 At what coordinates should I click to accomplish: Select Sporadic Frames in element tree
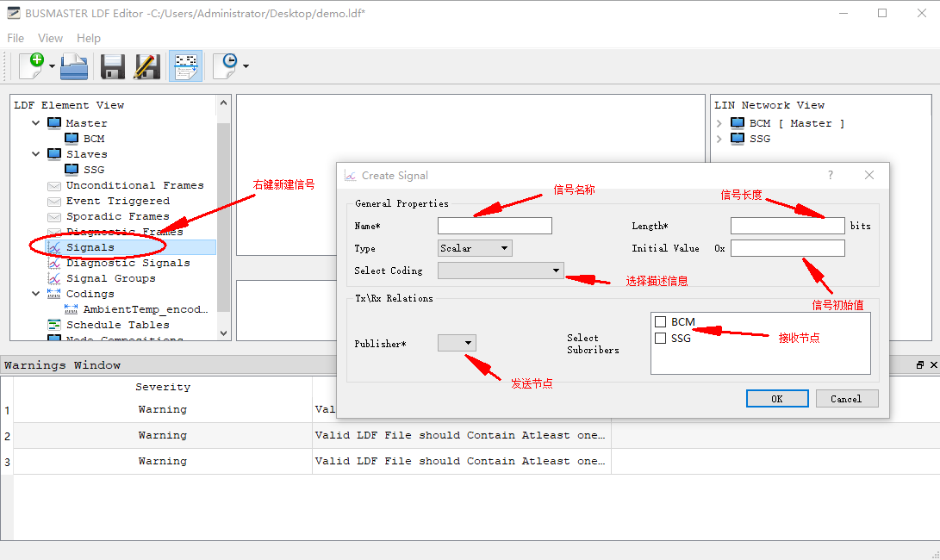tap(117, 216)
